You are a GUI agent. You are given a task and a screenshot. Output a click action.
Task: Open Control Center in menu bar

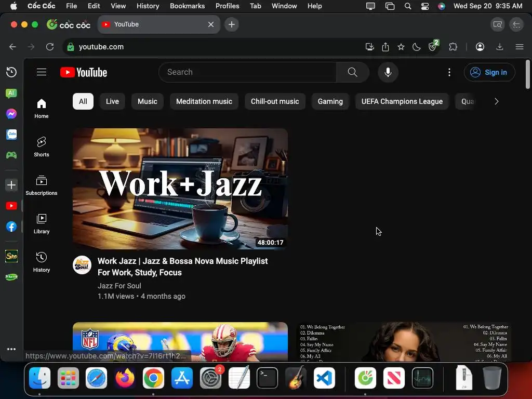(x=424, y=6)
